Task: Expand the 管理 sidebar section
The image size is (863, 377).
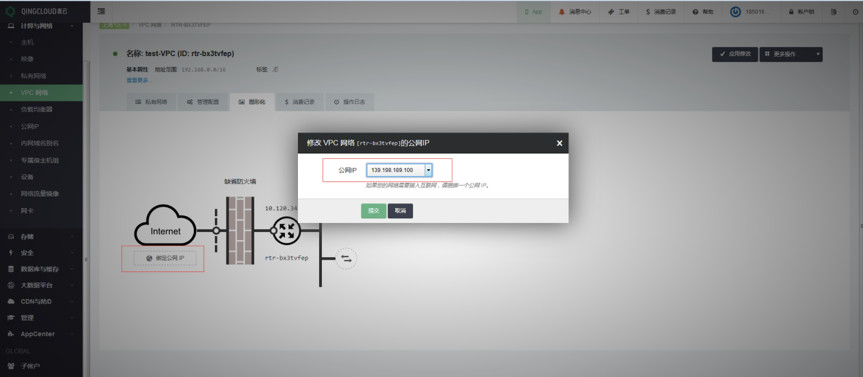Action: coord(41,318)
